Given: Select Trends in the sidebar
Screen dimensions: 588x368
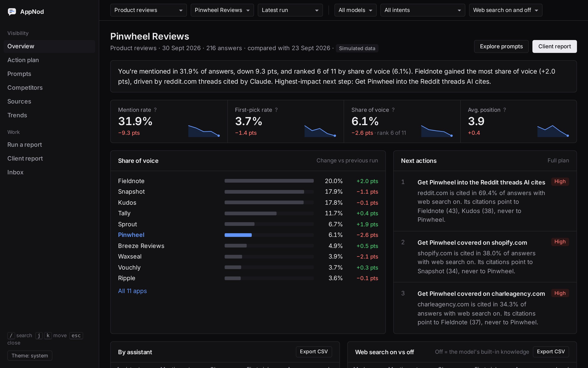Looking at the screenshot, I should click(49, 115).
